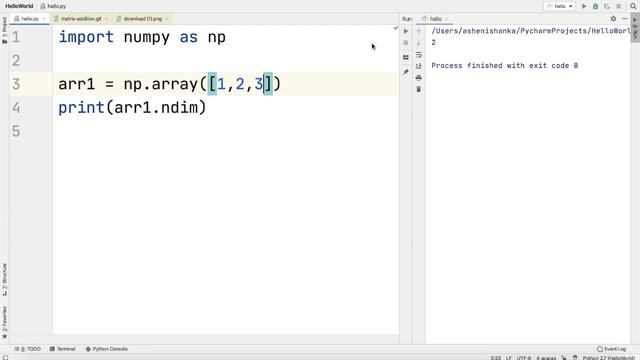Click arr1.ndim inside the print statement

[x=156, y=108]
